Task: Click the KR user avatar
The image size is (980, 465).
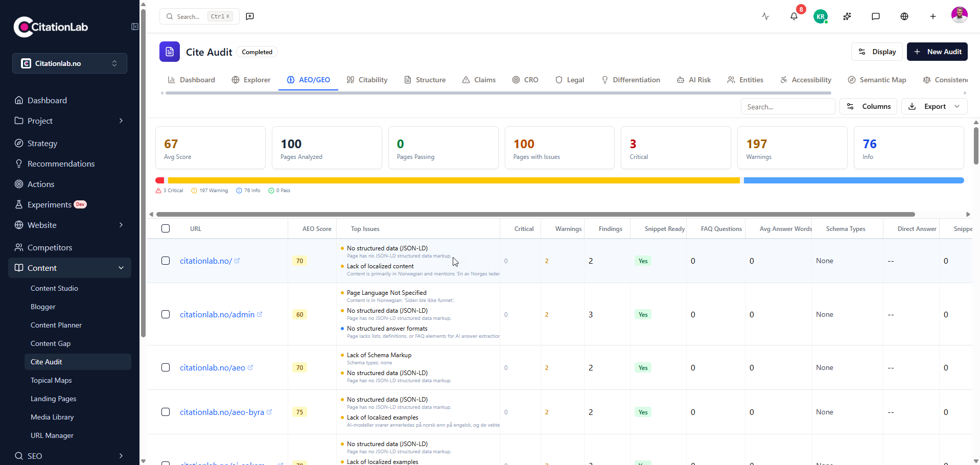Action: (821, 16)
